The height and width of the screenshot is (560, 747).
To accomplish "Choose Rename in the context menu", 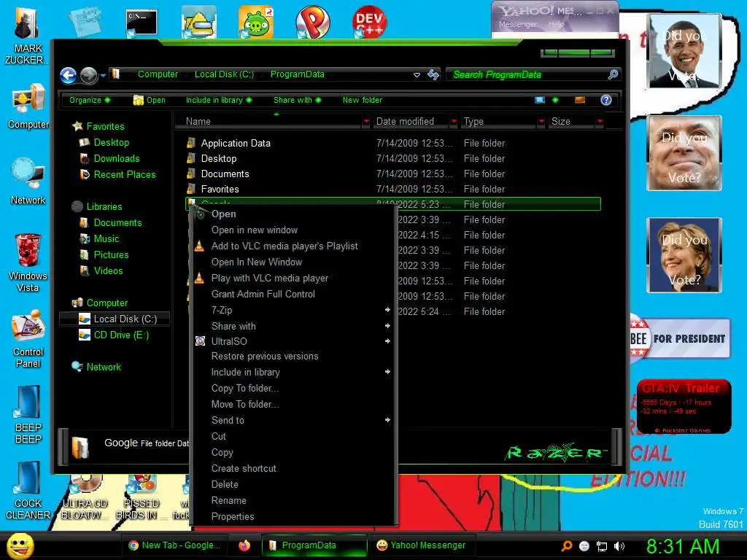I will (293, 500).
